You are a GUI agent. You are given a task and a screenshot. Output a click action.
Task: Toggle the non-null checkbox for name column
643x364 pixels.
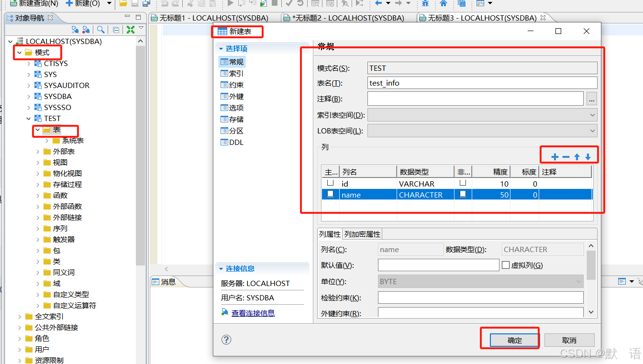click(462, 194)
